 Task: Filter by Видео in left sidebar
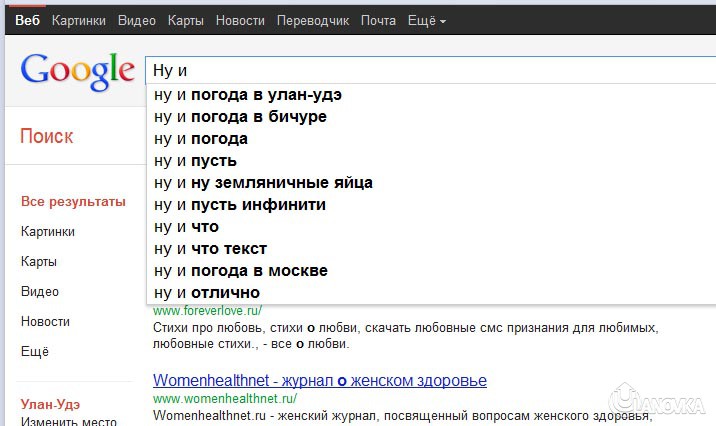point(40,291)
